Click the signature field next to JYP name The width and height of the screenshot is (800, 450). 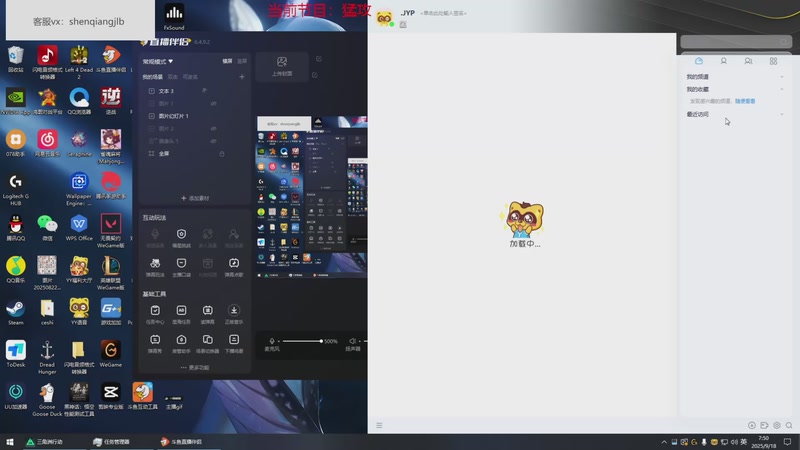pos(443,13)
